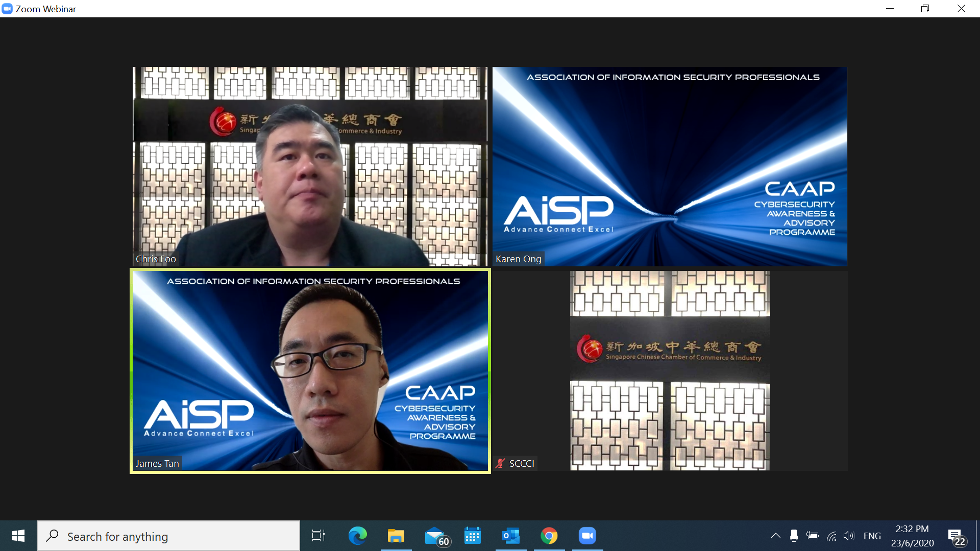Click the Search for anything box

click(x=168, y=536)
